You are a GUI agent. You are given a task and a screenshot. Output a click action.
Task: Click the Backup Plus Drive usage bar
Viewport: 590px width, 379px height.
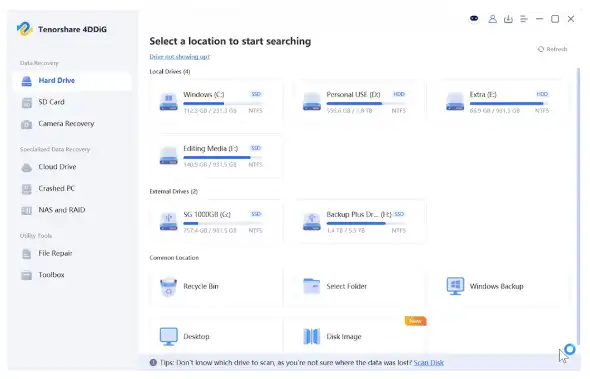(x=366, y=223)
